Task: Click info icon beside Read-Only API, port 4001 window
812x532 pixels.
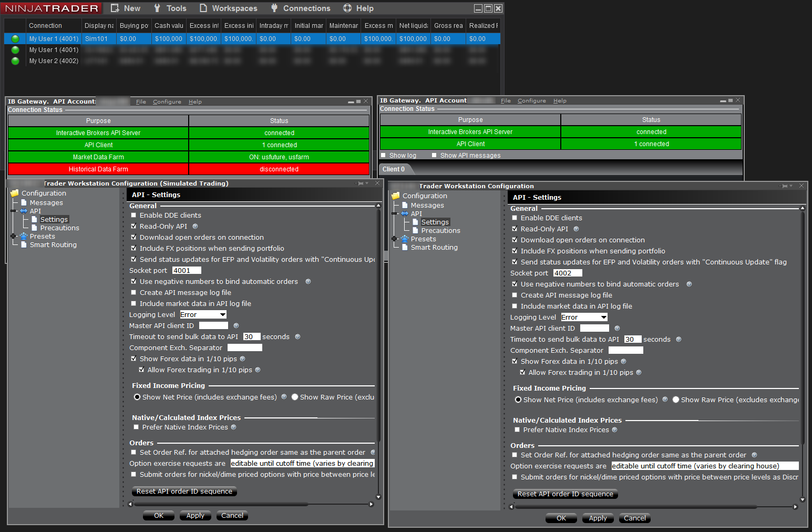Action: [195, 227]
